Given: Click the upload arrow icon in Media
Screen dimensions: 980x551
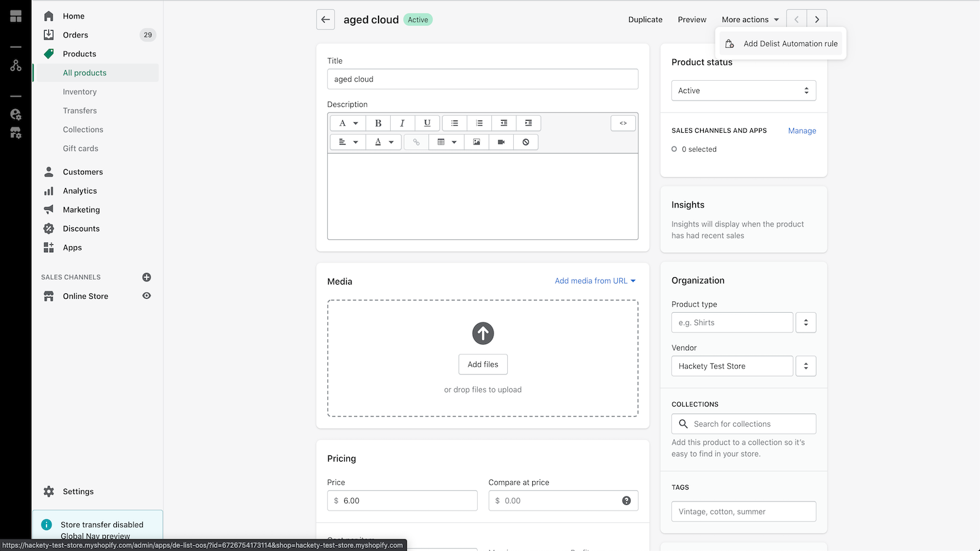Looking at the screenshot, I should (x=483, y=334).
